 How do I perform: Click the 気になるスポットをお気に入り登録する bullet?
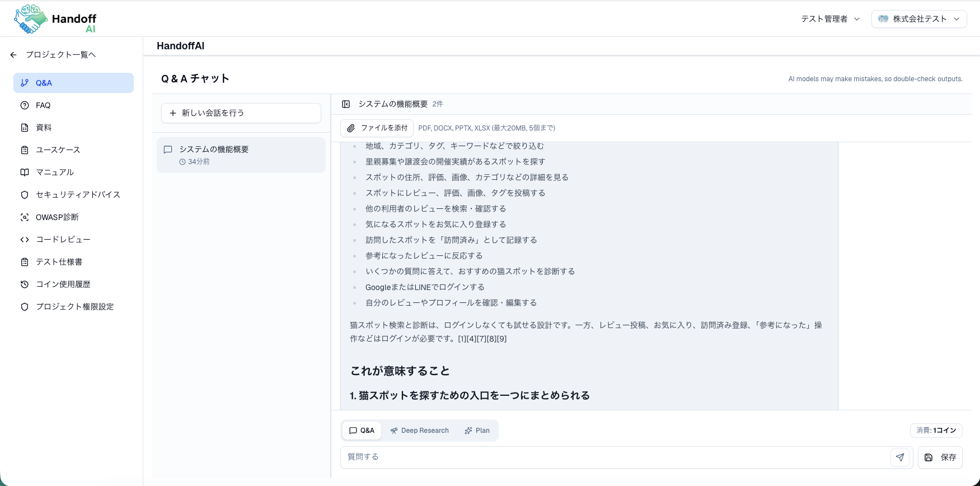coord(435,225)
